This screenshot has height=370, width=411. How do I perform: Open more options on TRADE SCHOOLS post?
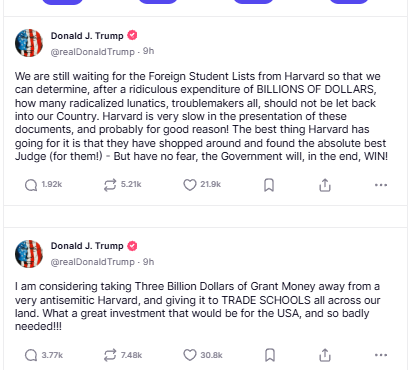click(381, 355)
